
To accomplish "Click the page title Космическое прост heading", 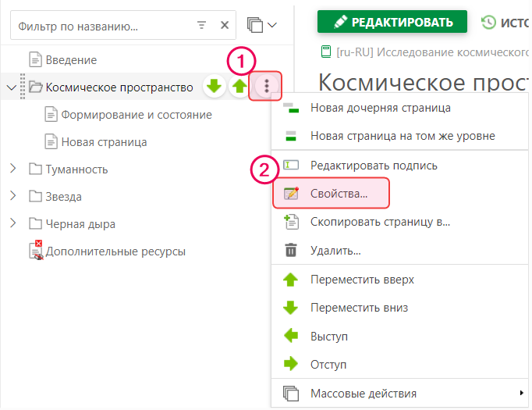I will click(423, 82).
